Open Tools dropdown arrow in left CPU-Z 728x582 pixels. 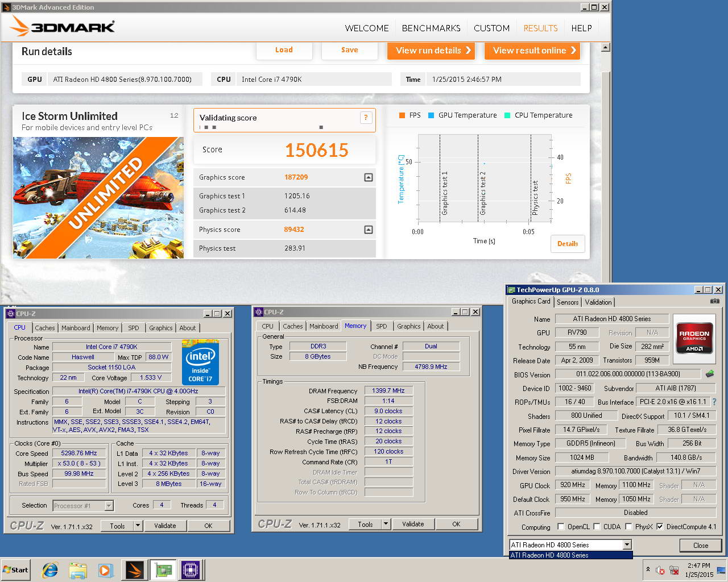click(x=138, y=526)
